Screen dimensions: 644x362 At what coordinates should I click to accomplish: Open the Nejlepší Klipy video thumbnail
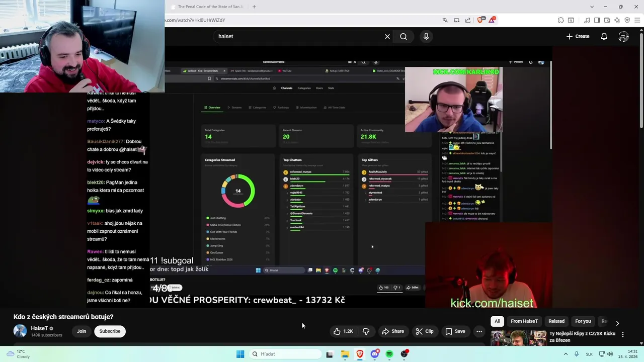pyautogui.click(x=519, y=338)
